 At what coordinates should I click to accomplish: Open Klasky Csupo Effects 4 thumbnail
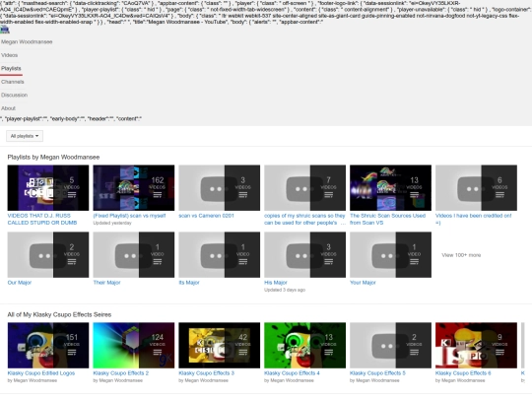pyautogui.click(x=304, y=346)
